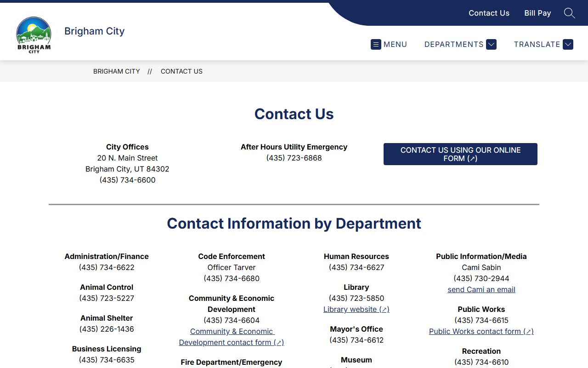This screenshot has width=588, height=368.
Task: Click Brigham City, UT 84302 address line
Action: coord(127,169)
